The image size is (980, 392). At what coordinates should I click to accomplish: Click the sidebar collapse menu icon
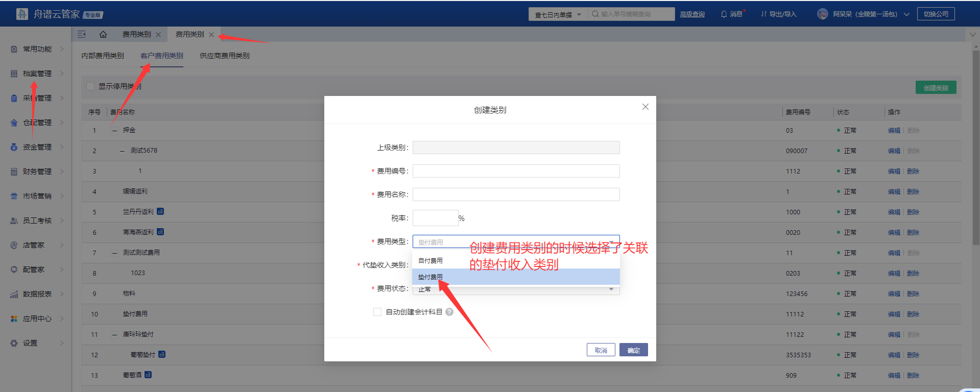point(81,35)
